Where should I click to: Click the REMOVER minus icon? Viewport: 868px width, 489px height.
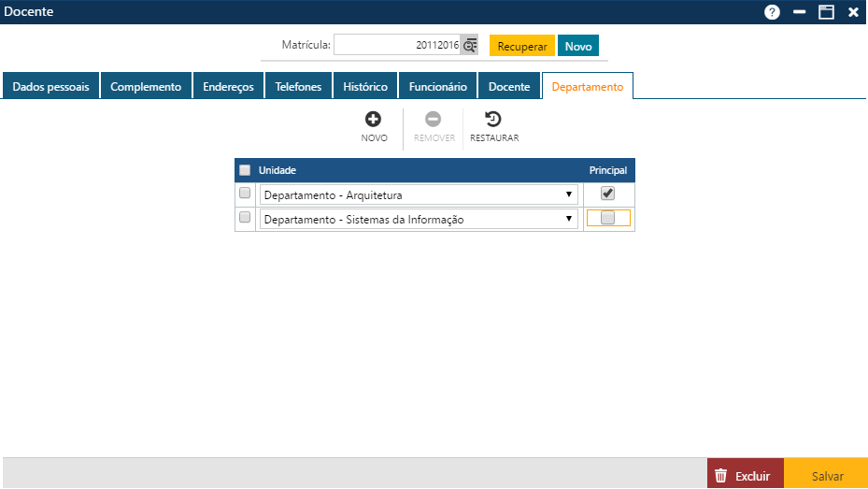tap(433, 119)
